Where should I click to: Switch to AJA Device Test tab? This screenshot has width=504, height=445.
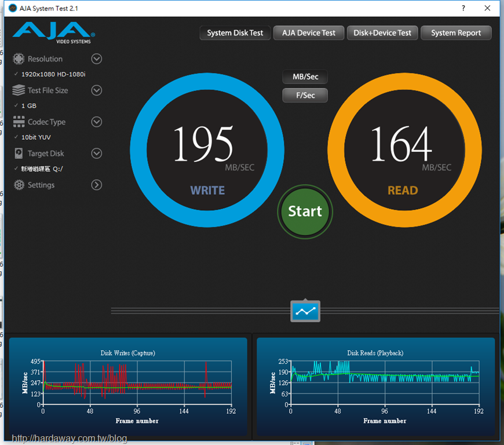pyautogui.click(x=309, y=33)
